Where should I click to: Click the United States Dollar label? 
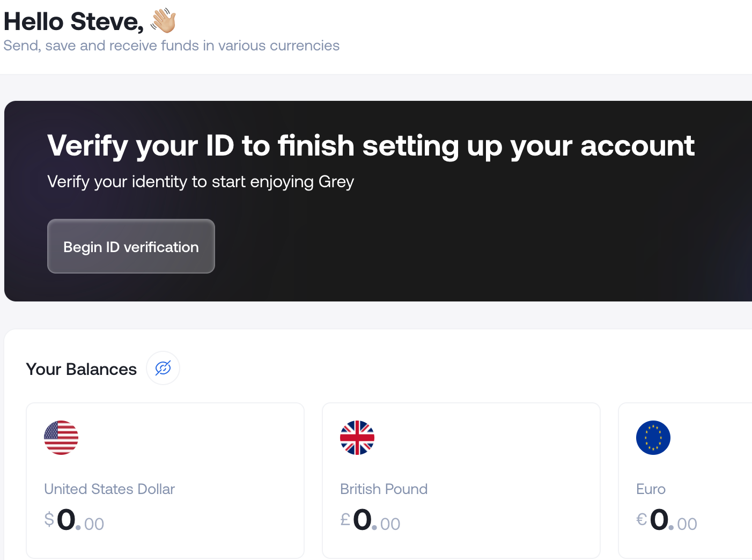click(109, 489)
